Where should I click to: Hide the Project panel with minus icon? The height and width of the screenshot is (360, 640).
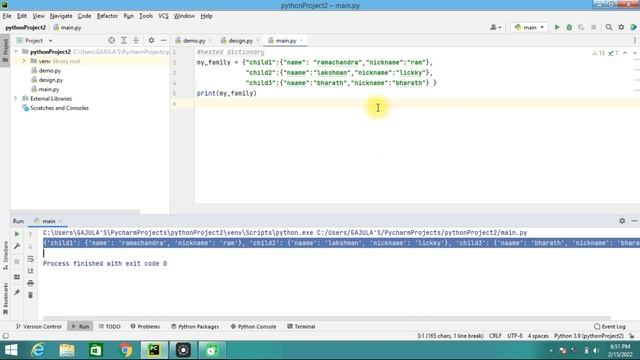click(163, 40)
